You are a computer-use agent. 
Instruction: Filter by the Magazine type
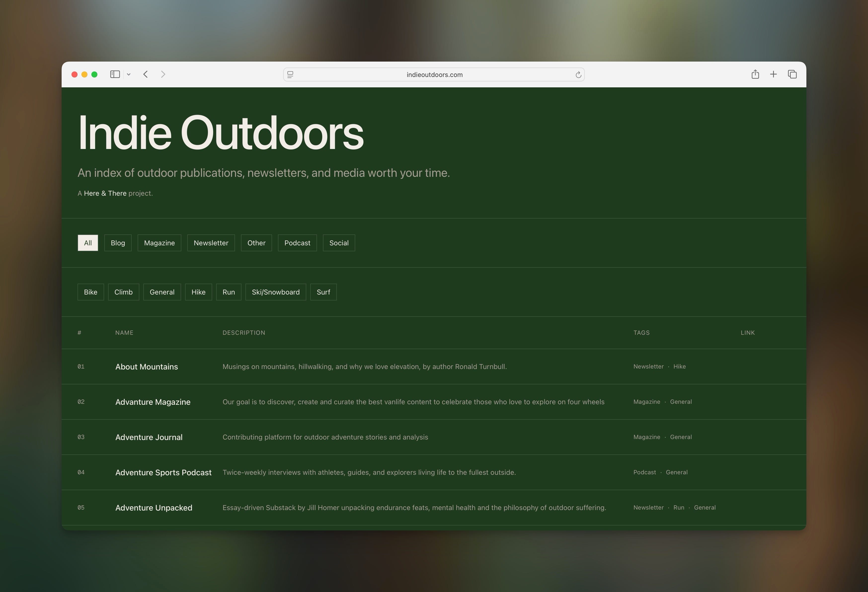[159, 243]
